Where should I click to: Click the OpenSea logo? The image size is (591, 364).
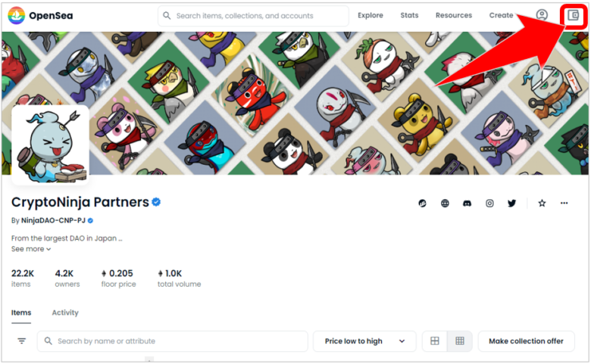pyautogui.click(x=40, y=15)
